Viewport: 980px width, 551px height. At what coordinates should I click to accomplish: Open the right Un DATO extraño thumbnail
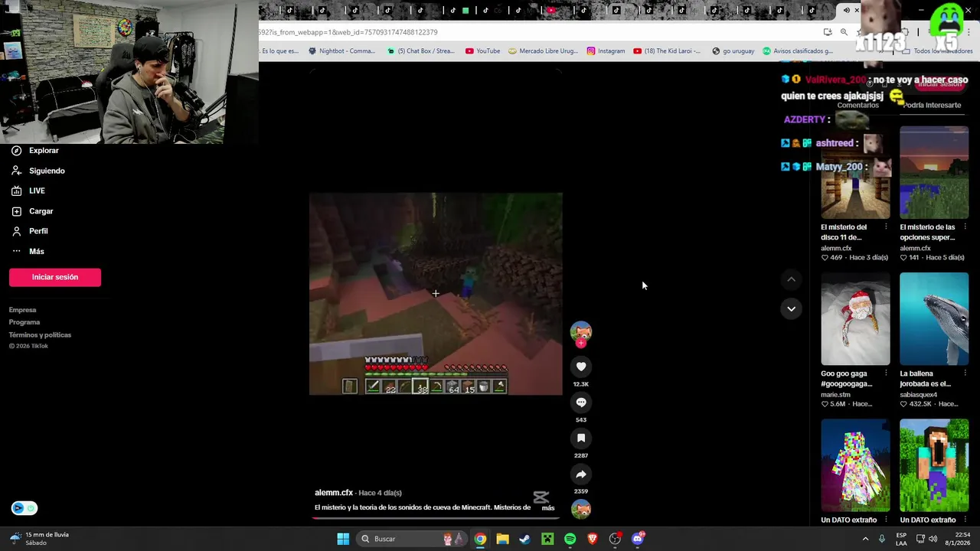tap(934, 465)
